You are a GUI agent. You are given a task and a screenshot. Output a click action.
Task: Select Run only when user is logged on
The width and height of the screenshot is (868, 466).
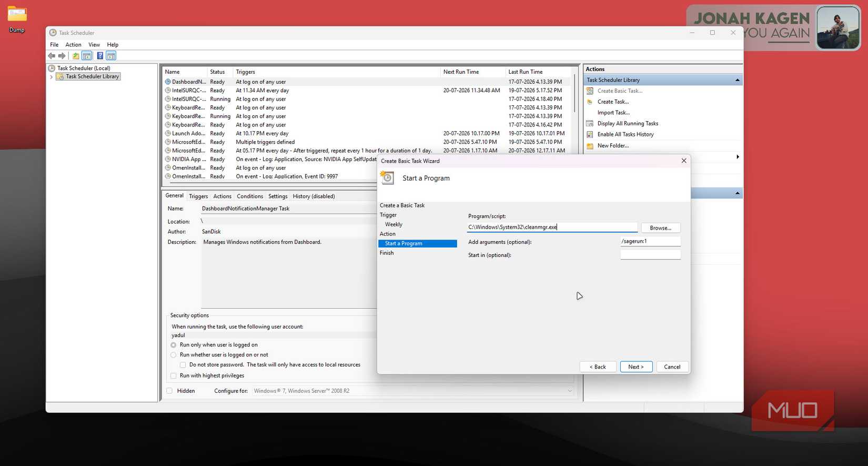pyautogui.click(x=174, y=345)
